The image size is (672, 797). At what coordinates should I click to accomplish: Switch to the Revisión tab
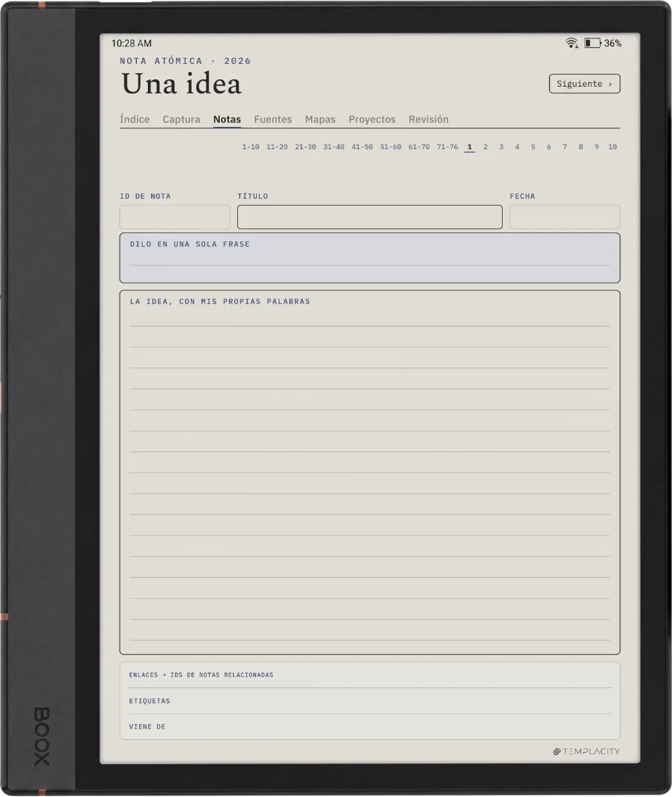[x=429, y=120]
